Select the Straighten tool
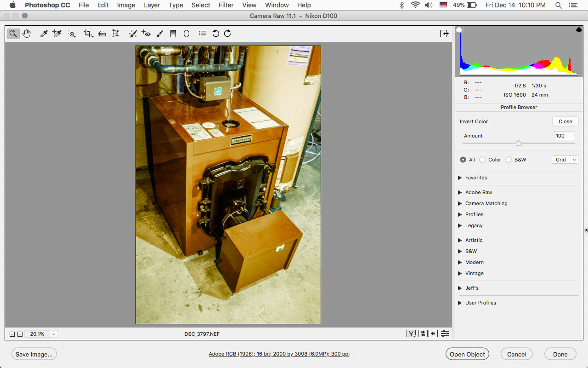This screenshot has height=368, width=588. click(102, 34)
